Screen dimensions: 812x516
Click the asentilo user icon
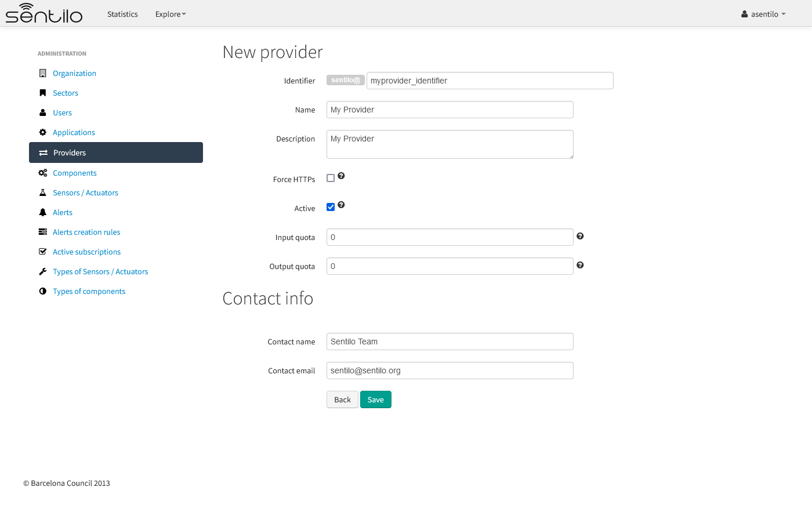click(x=745, y=14)
